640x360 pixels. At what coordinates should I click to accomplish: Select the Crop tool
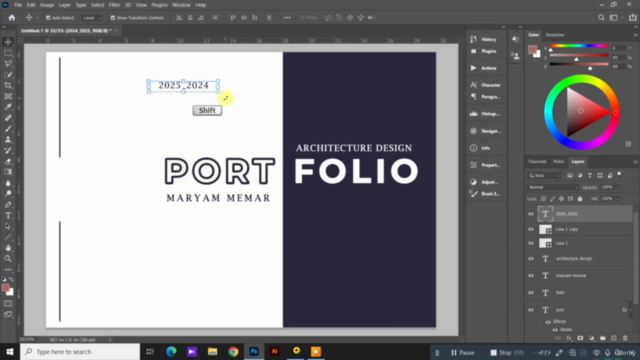click(x=8, y=85)
